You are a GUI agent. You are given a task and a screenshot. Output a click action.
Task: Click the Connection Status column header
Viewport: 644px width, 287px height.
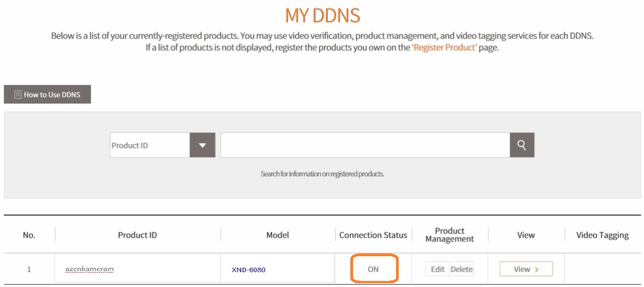373,235
